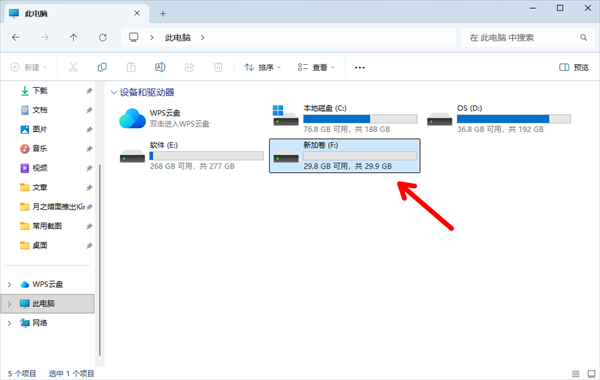Select 本地磁盘 (C:) drive
Viewport: 600px width, 380px height.
344,119
